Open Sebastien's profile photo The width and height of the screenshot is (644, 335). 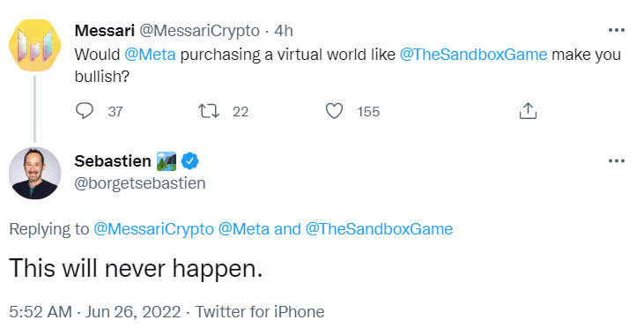[x=35, y=173]
